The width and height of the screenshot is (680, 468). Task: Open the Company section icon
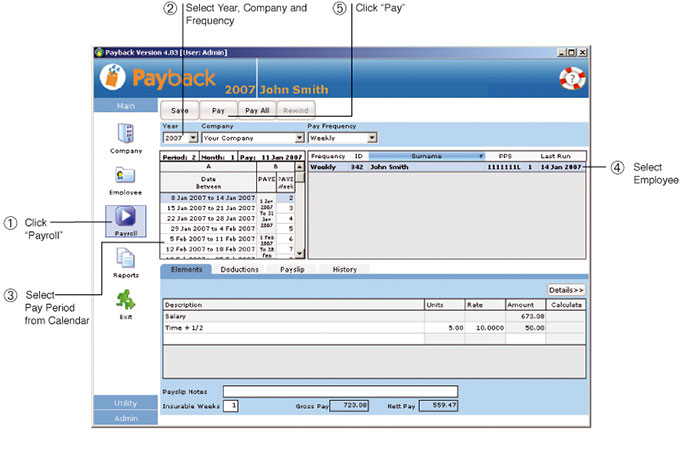point(126,133)
